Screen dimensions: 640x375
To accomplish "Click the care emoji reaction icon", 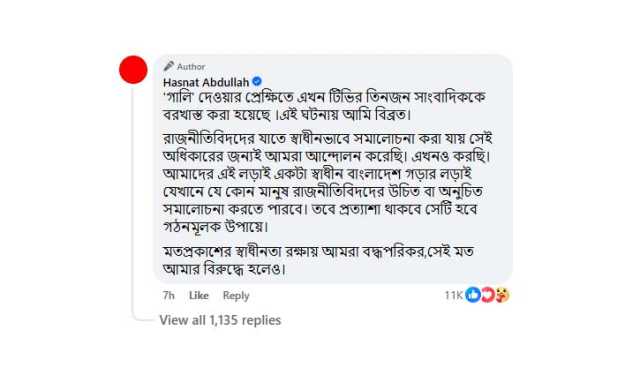I will pyautogui.click(x=502, y=295).
